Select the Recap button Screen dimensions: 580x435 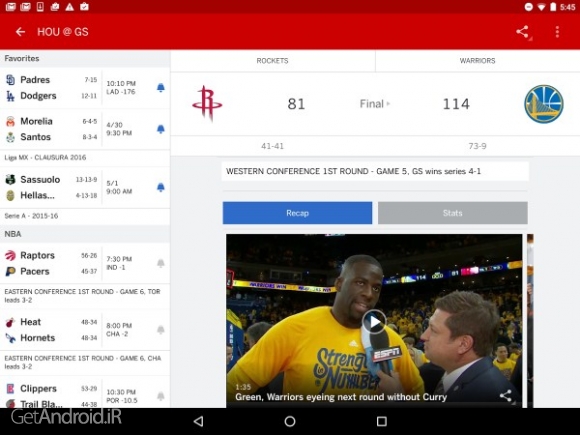click(x=297, y=213)
